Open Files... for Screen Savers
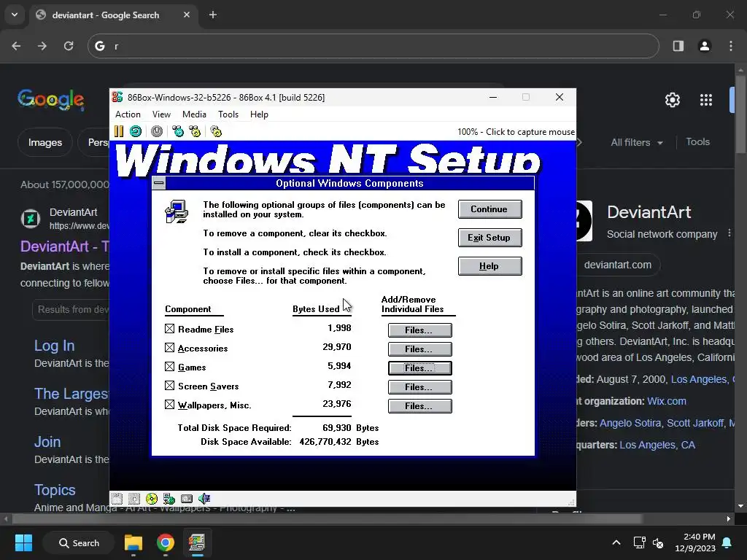 point(419,387)
